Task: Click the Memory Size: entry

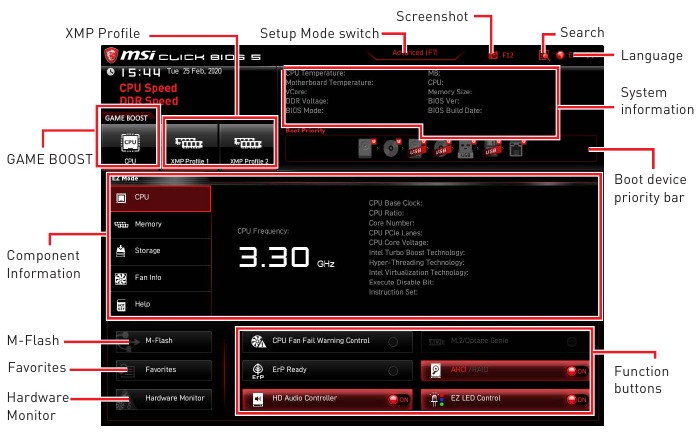Action: click(450, 92)
